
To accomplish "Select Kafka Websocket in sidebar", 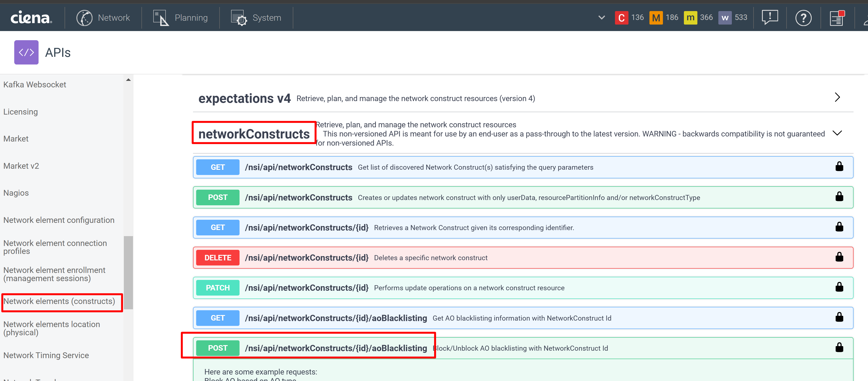I will 35,84.
